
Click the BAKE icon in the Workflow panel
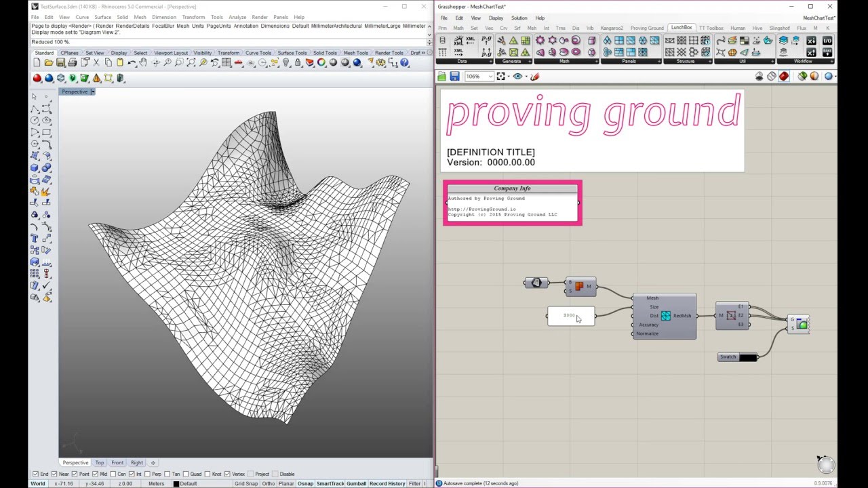pyautogui.click(x=828, y=53)
